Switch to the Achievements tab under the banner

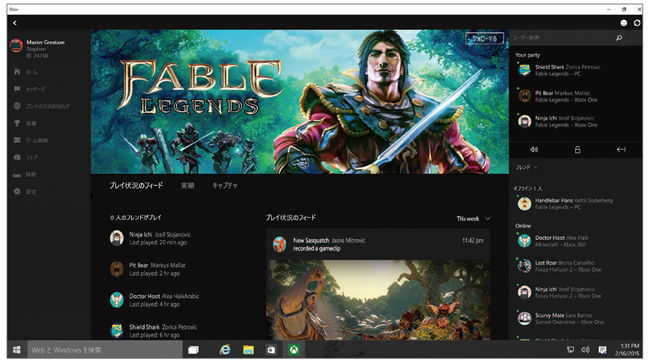click(187, 185)
